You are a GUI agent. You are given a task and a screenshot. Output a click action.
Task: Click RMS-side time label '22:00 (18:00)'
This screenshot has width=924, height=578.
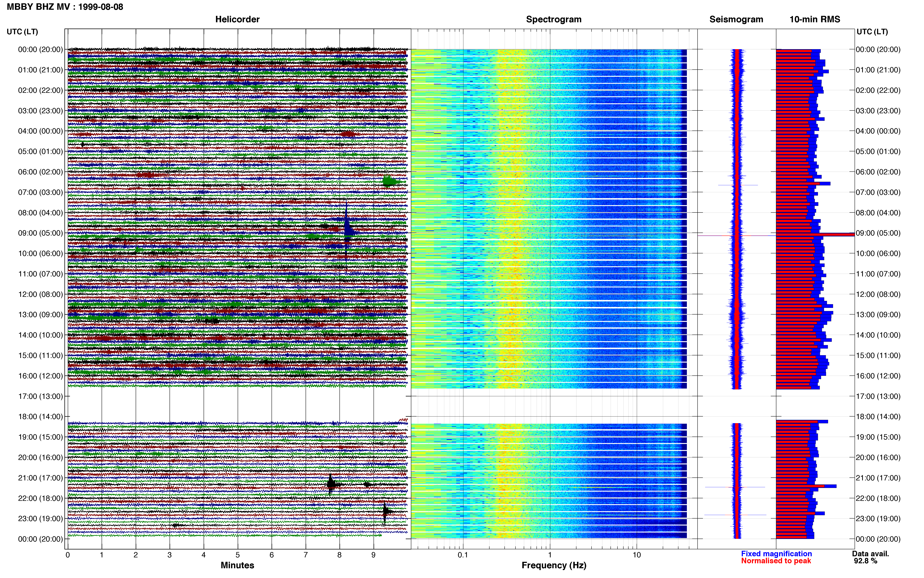pos(878,498)
